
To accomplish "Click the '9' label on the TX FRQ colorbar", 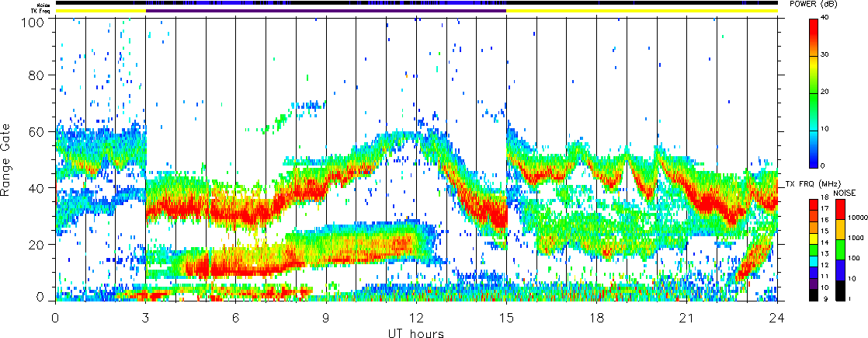I will [x=826, y=298].
